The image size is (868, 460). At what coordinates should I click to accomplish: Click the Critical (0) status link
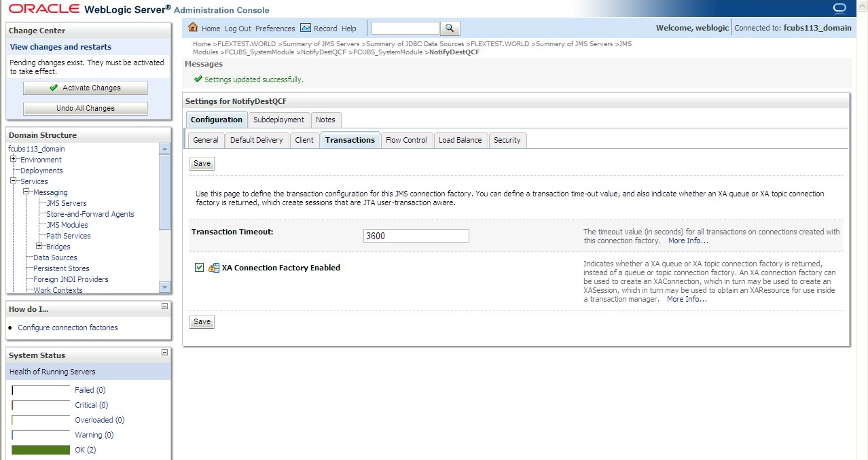91,405
